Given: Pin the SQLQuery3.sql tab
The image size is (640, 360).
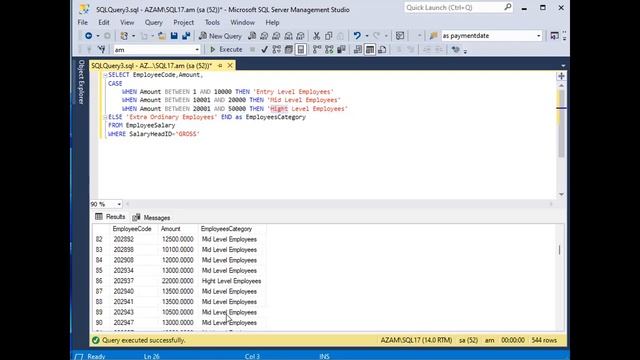Looking at the screenshot, I should 220,66.
